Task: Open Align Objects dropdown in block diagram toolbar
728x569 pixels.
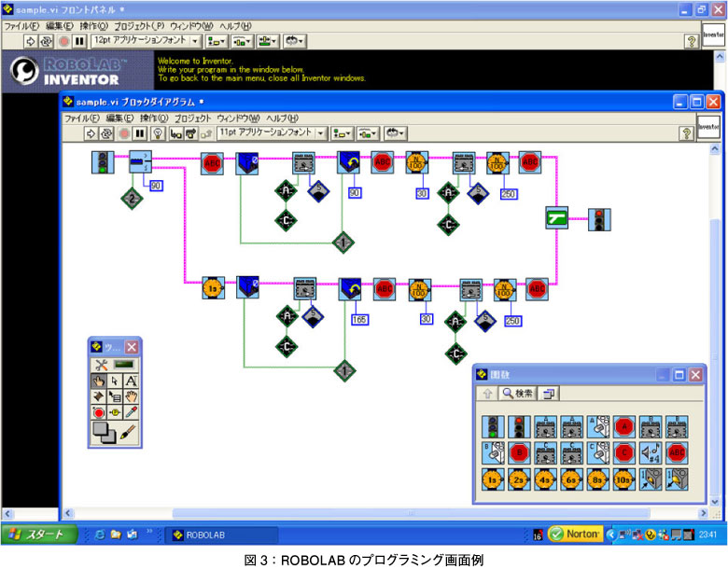Action: (x=342, y=133)
